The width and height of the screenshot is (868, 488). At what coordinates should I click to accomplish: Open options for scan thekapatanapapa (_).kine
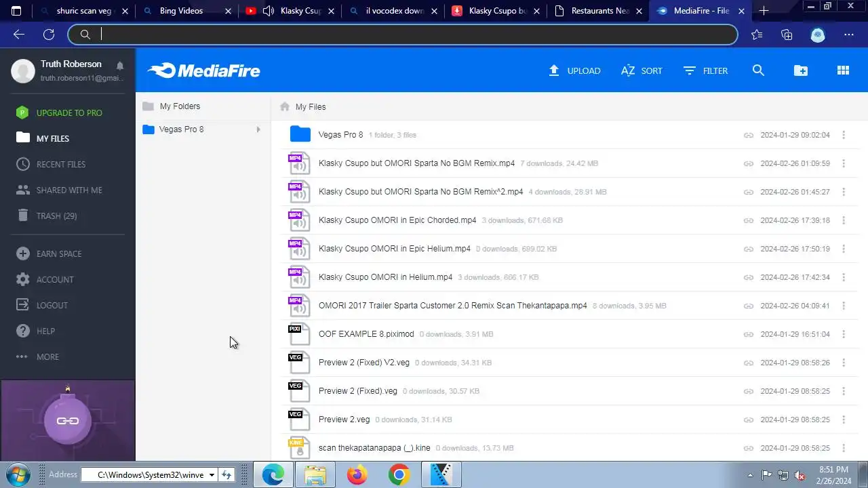844,448
